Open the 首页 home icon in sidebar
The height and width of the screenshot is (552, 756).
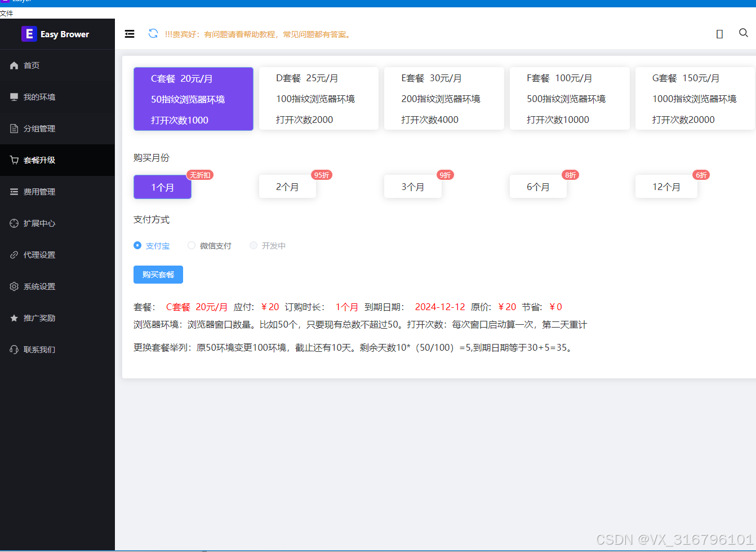[14, 65]
